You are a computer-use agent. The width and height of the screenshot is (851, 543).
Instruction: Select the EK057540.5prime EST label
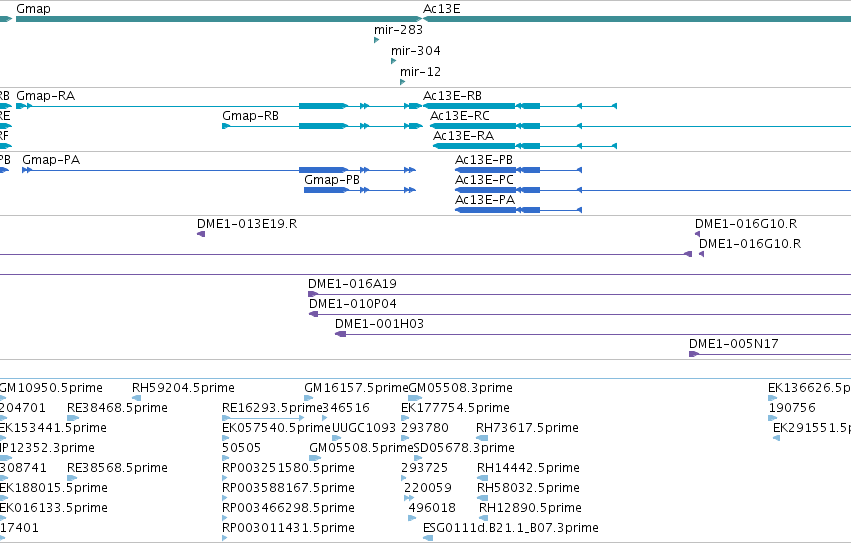point(276,428)
